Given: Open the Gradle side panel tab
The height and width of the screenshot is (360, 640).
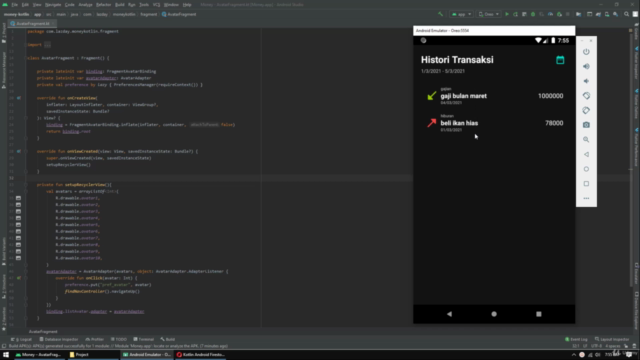Looking at the screenshot, I should (636, 31).
